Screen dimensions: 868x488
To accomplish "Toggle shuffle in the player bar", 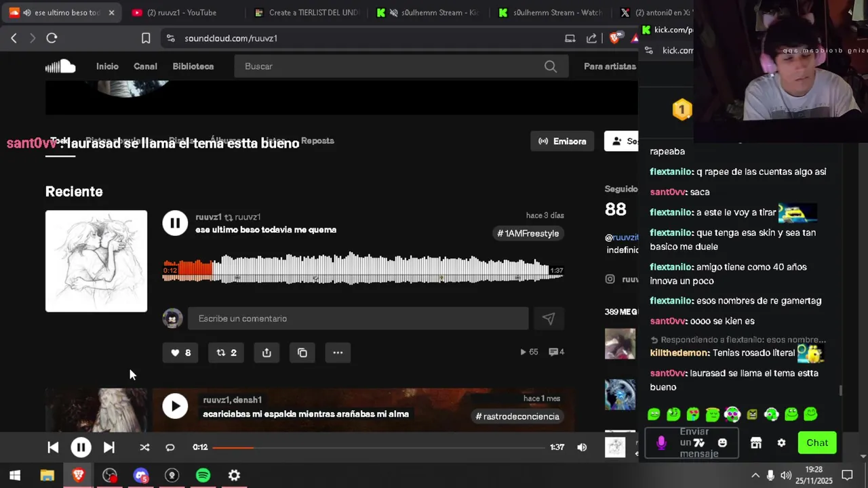I will [x=144, y=447].
